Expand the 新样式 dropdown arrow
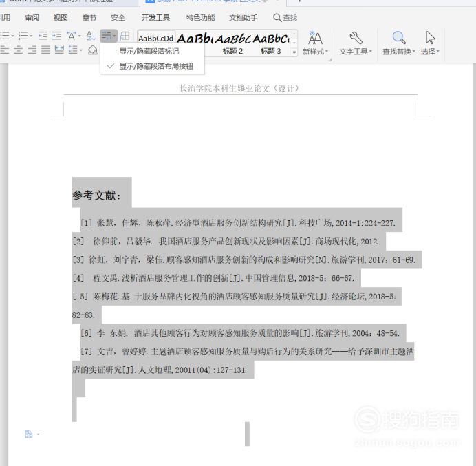 [327, 52]
